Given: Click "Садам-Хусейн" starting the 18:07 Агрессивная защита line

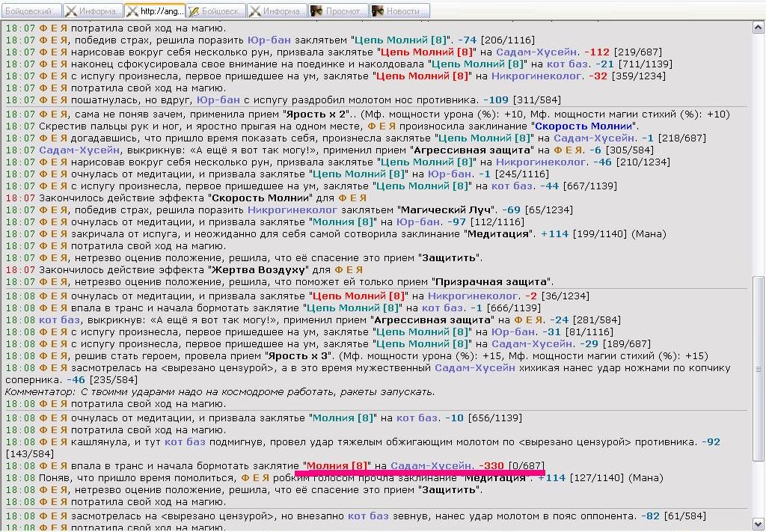Looking at the screenshot, I should click(x=79, y=150).
